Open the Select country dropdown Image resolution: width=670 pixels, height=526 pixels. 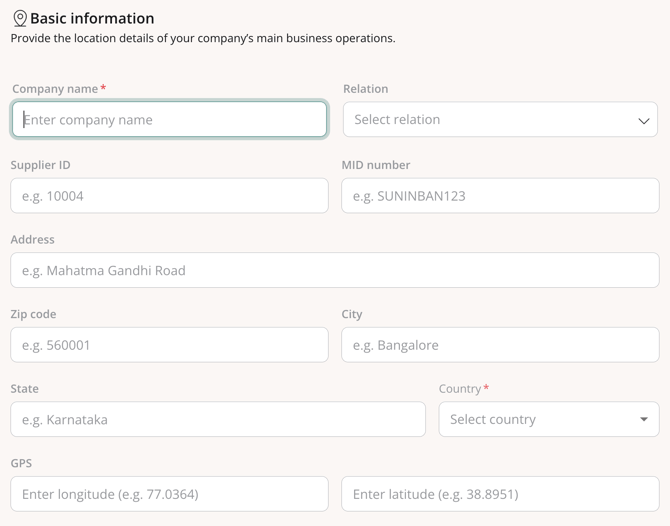pos(547,420)
